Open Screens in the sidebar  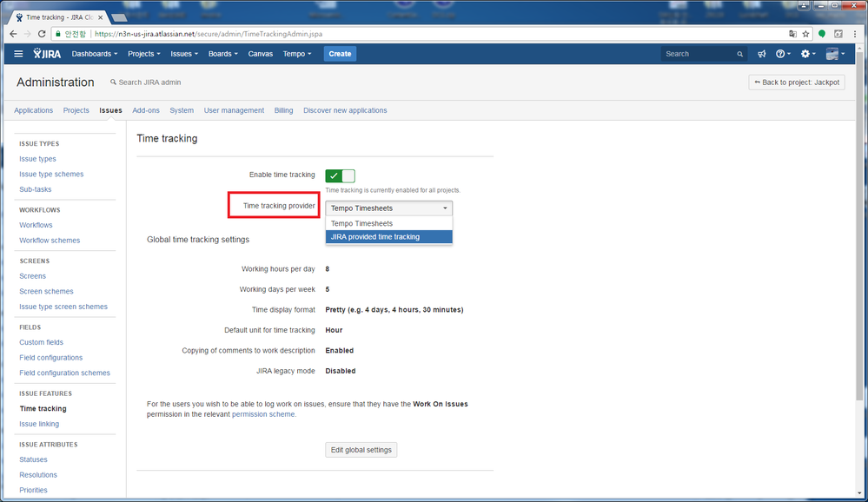point(33,275)
